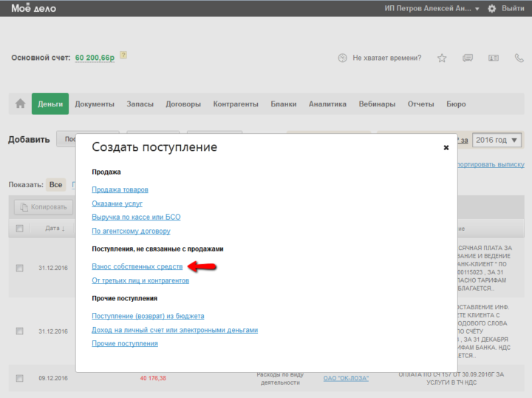This screenshot has height=398, width=532.
Task: Click the 'Выйти' logout link
Action: (x=513, y=8)
